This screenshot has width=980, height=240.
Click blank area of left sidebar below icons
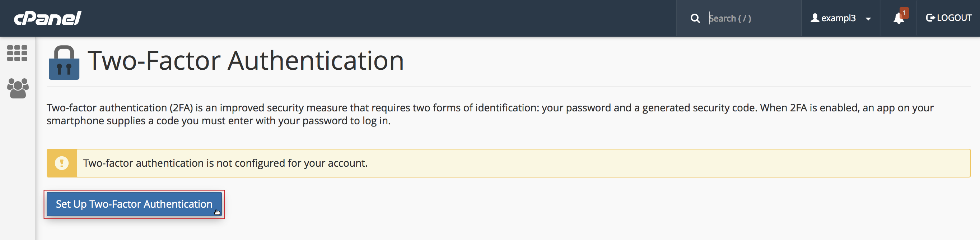pos(18,171)
